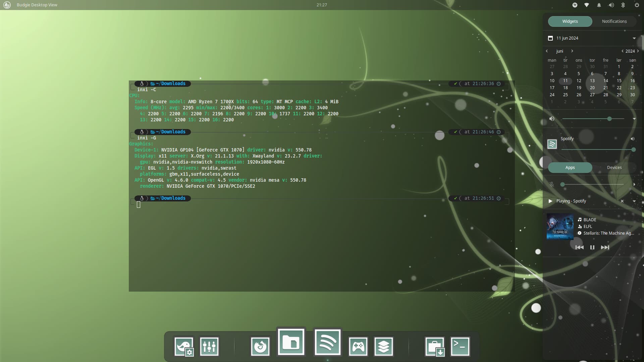Image resolution: width=644 pixels, height=362 pixels.
Task: Mute Spotify app volume in widget
Action: [632, 139]
